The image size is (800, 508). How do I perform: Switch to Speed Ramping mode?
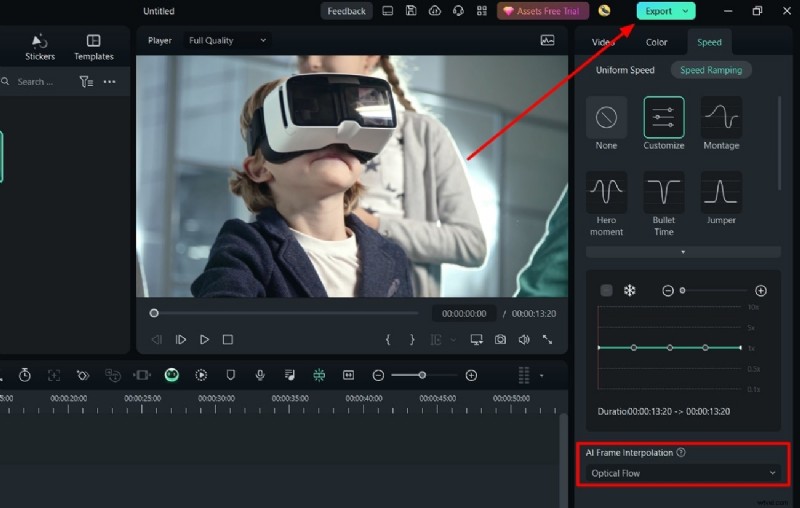pyautogui.click(x=711, y=70)
